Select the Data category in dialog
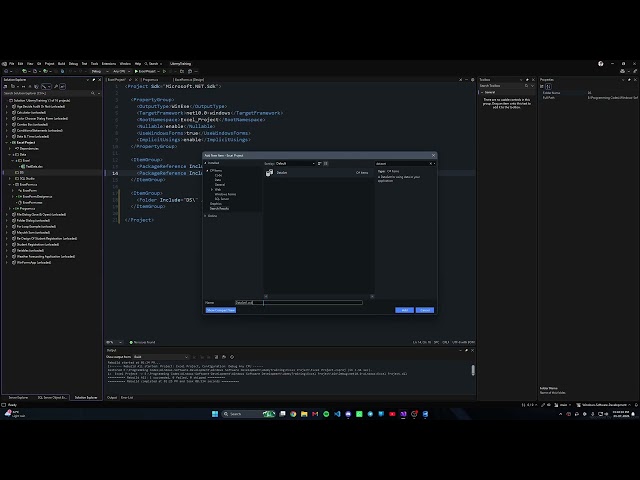The image size is (640, 480). tap(218, 180)
